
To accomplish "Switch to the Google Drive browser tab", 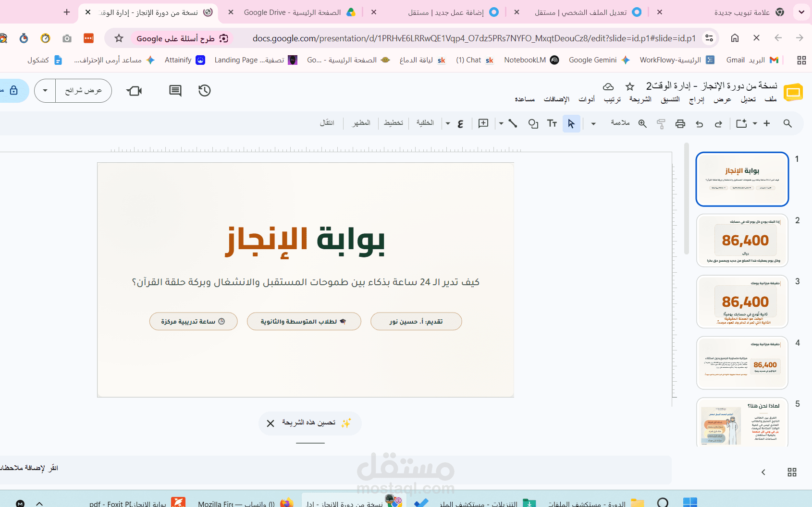I will tap(300, 12).
